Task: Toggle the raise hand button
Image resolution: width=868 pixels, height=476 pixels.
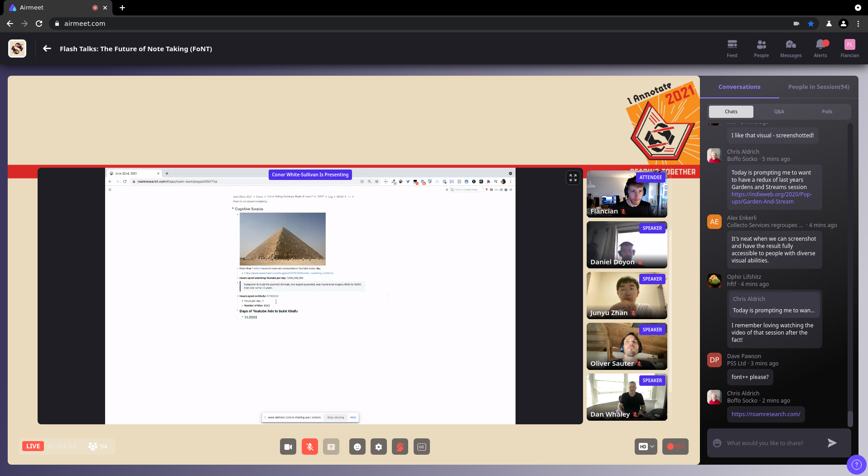Action: point(400,447)
